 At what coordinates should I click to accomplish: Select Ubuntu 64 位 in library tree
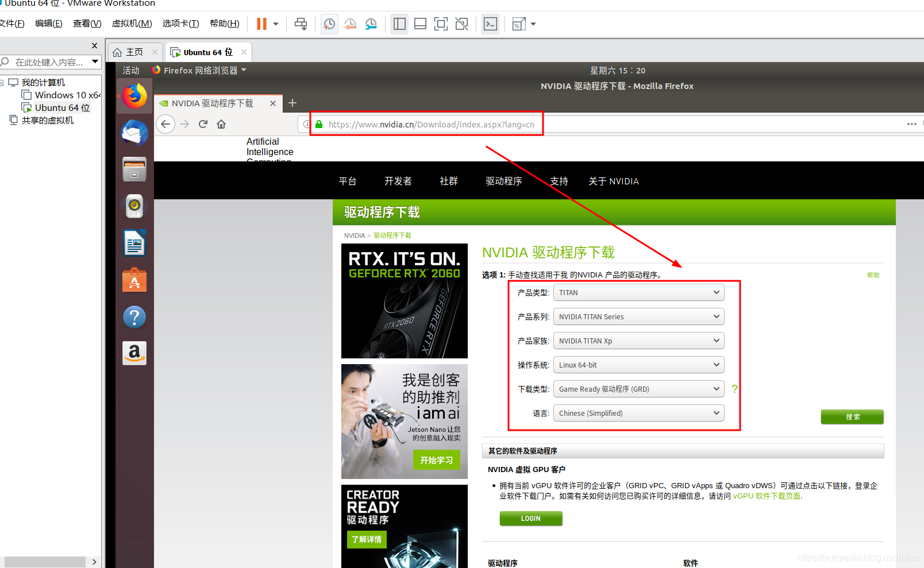pyautogui.click(x=62, y=108)
